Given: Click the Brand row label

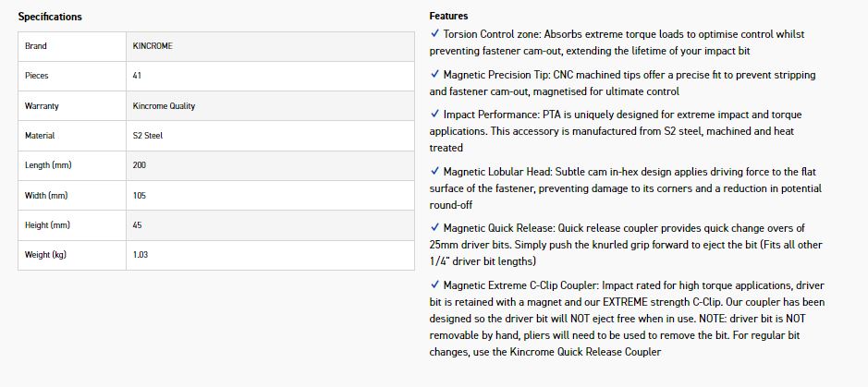Looking at the screenshot, I should (x=36, y=46).
